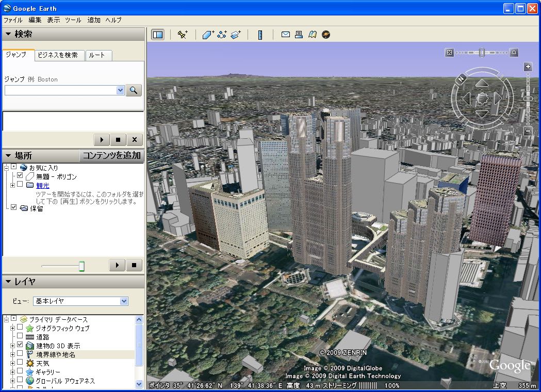Uncheck the 保留 checkbox
The width and height of the screenshot is (541, 392).
coord(13,207)
